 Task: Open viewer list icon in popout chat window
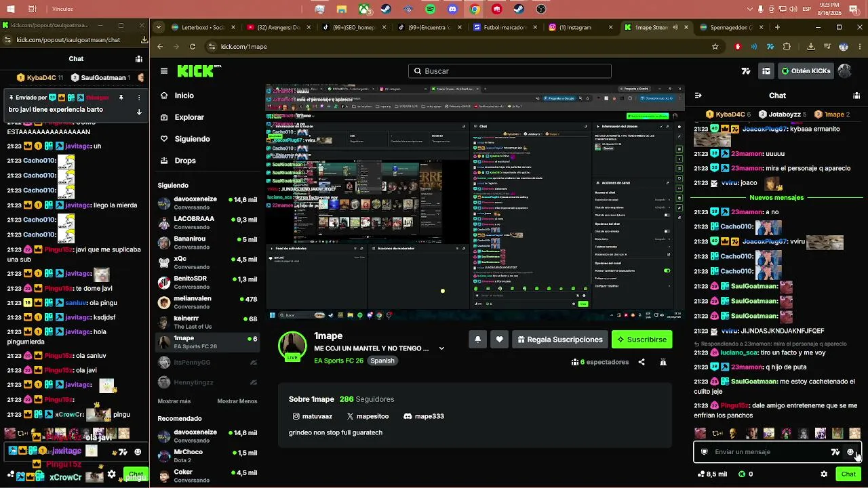[x=138, y=59]
